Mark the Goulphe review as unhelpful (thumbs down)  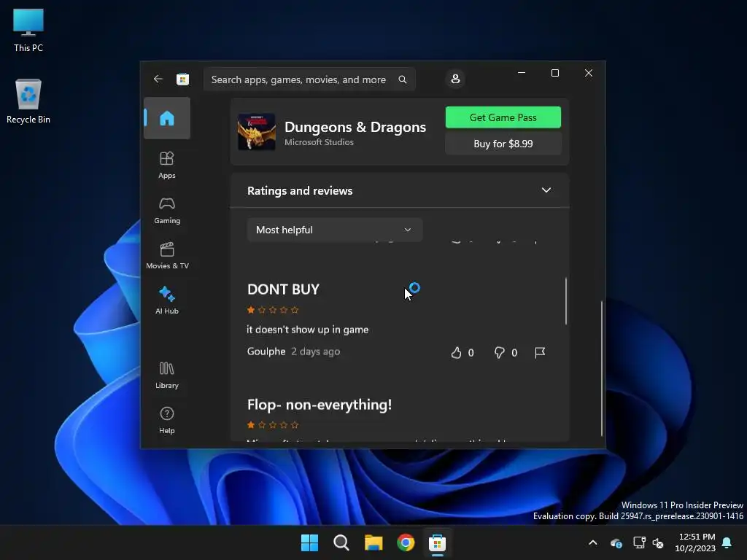499,352
